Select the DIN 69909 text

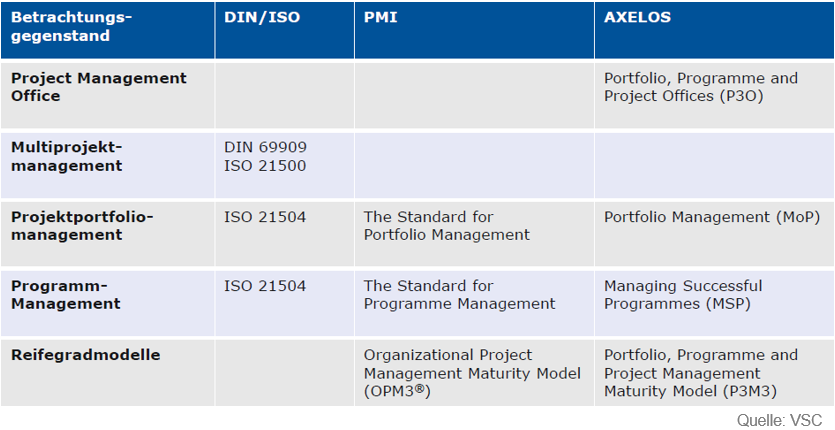coord(265,147)
